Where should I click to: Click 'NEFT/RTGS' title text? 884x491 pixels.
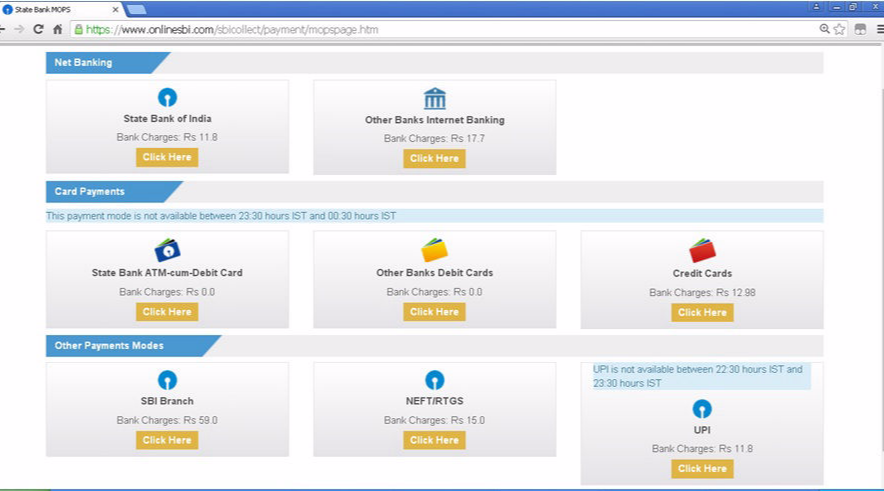434,401
